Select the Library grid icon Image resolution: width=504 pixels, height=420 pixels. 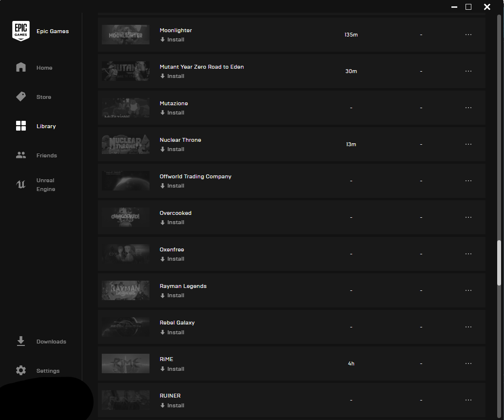(x=21, y=126)
